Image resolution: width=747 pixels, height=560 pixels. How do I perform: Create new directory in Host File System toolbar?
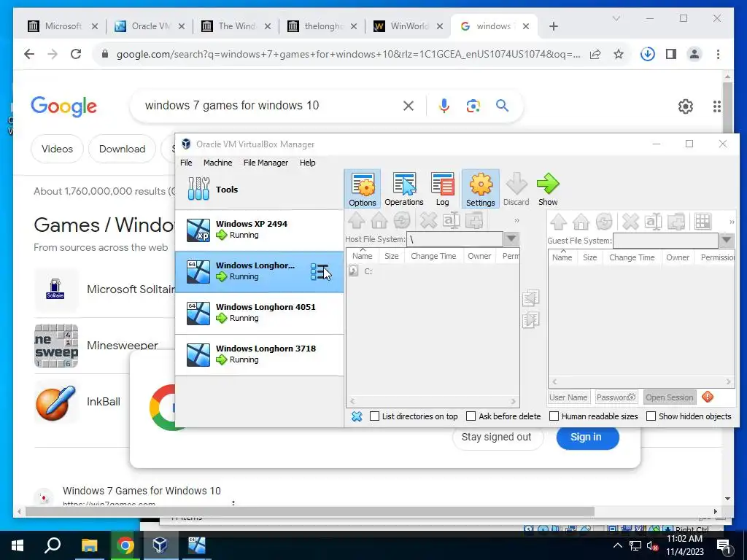click(x=474, y=220)
